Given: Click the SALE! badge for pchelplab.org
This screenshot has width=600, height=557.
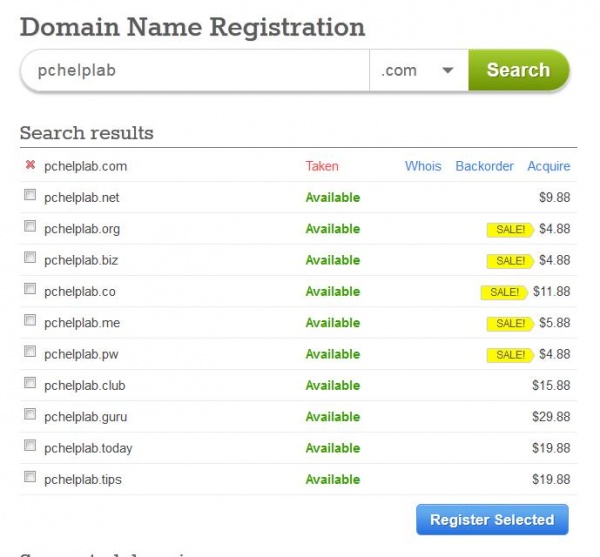Looking at the screenshot, I should [x=510, y=229].
